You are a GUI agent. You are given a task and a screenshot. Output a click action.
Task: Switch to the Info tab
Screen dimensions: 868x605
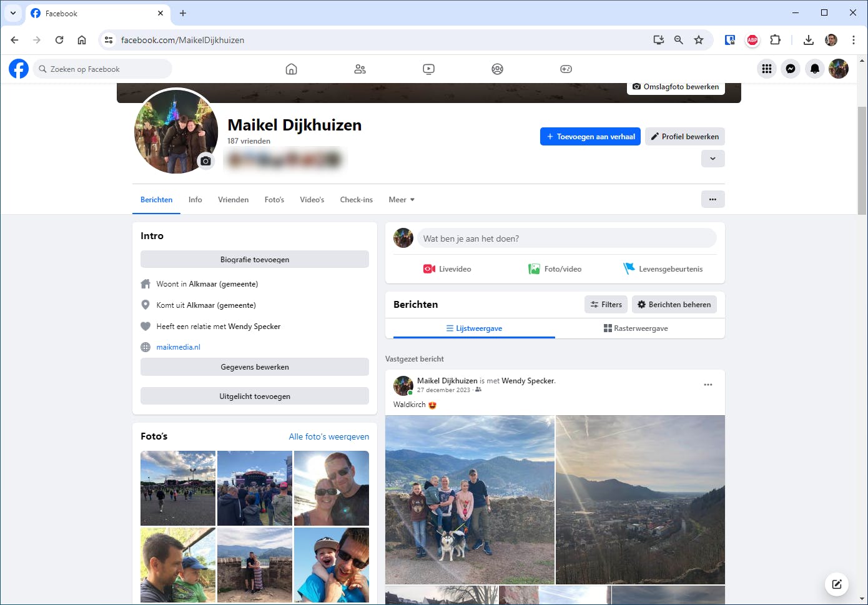195,200
